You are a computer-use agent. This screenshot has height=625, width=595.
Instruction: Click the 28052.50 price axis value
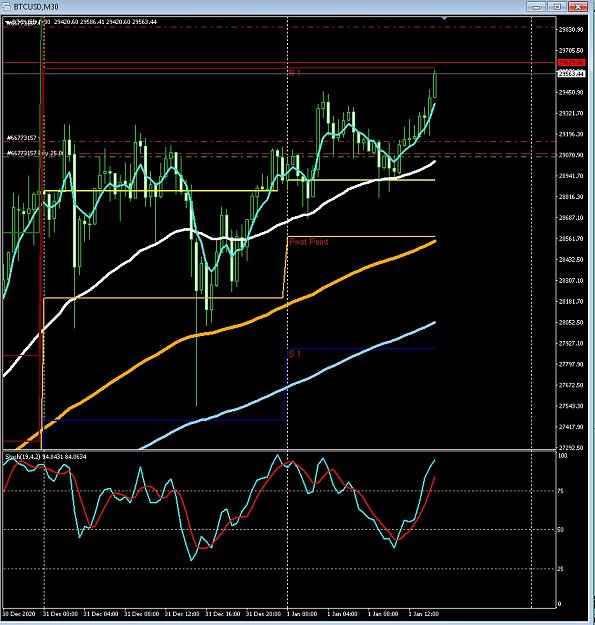point(571,322)
